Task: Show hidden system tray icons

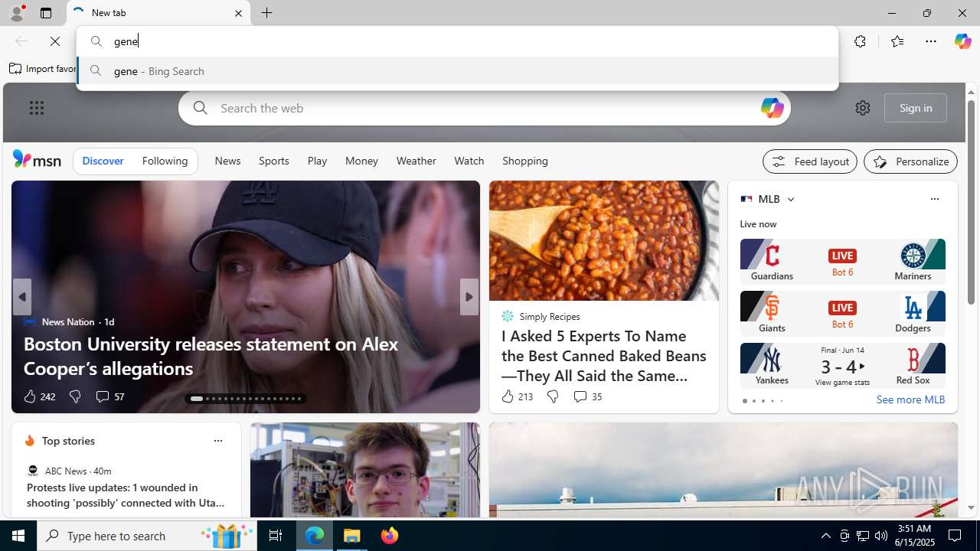Action: pyautogui.click(x=825, y=536)
